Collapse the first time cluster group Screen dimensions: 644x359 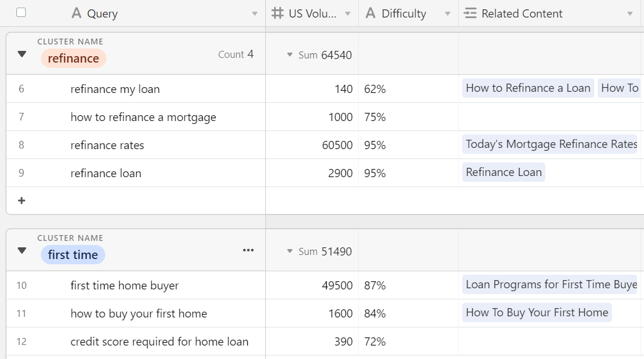click(x=21, y=251)
